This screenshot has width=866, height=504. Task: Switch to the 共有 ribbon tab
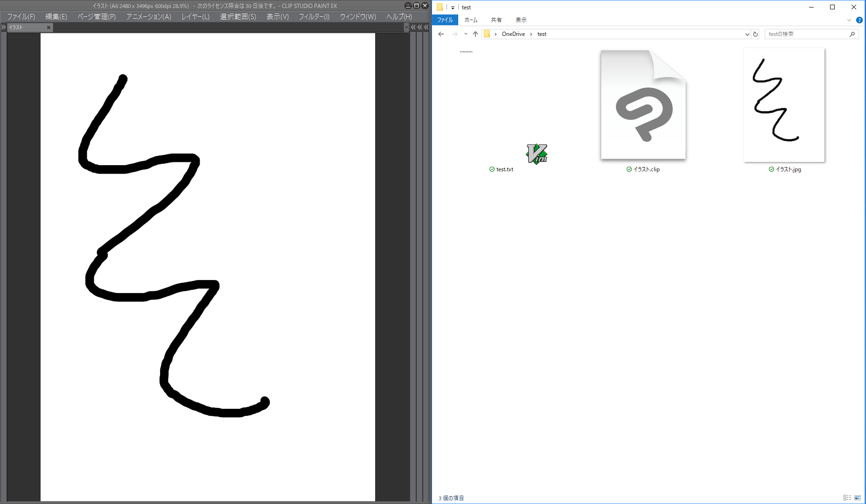[496, 20]
